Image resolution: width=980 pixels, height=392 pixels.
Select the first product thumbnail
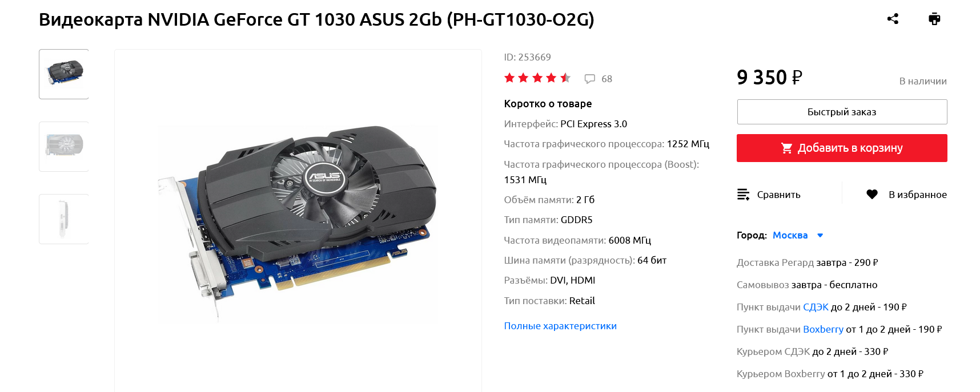(x=64, y=74)
